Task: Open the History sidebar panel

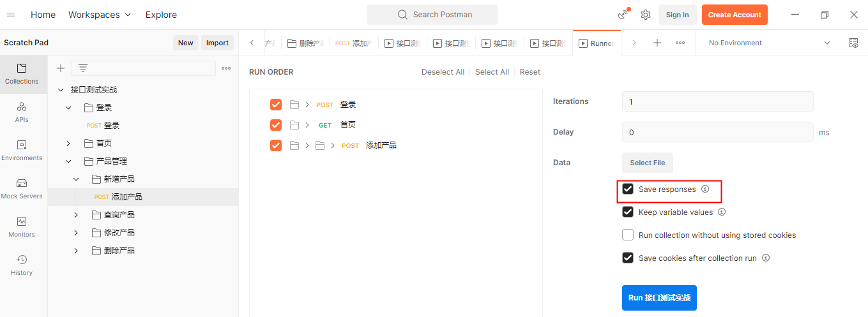Action: click(22, 265)
